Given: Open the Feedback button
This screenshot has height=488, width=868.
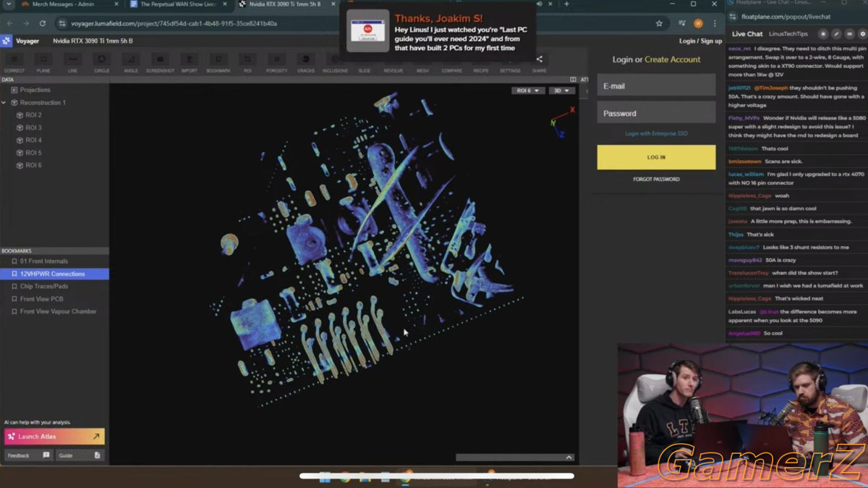Looking at the screenshot, I should 28,455.
